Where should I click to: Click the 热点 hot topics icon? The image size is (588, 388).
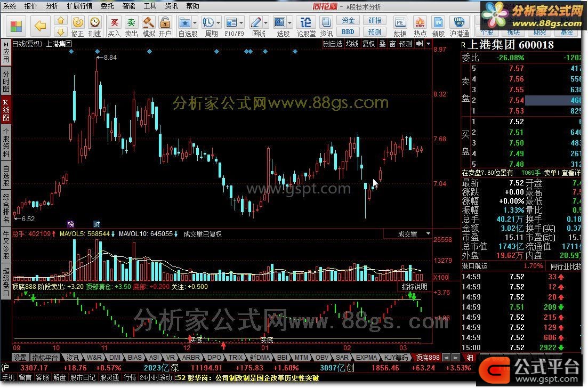pyautogui.click(x=420, y=26)
